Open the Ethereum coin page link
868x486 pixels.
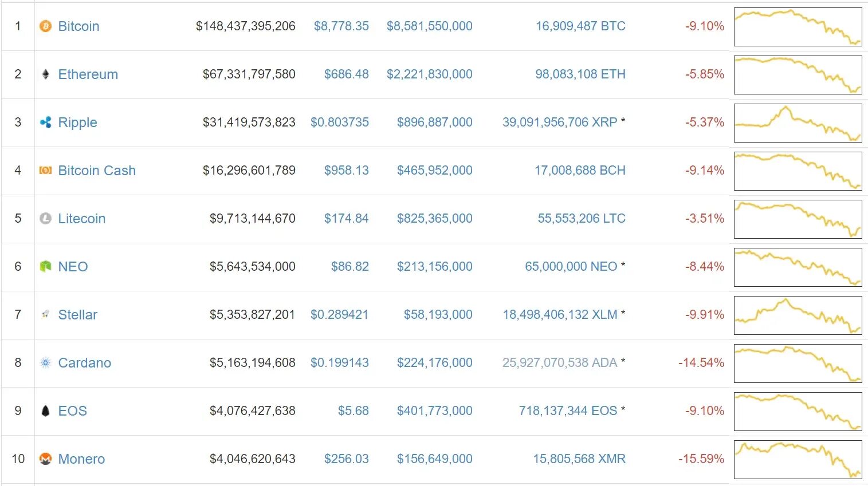(88, 74)
